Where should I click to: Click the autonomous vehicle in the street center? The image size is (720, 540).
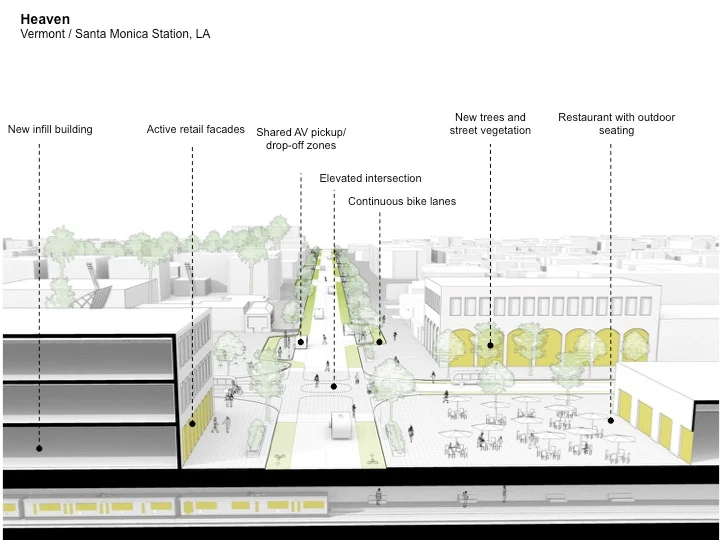pyautogui.click(x=340, y=427)
